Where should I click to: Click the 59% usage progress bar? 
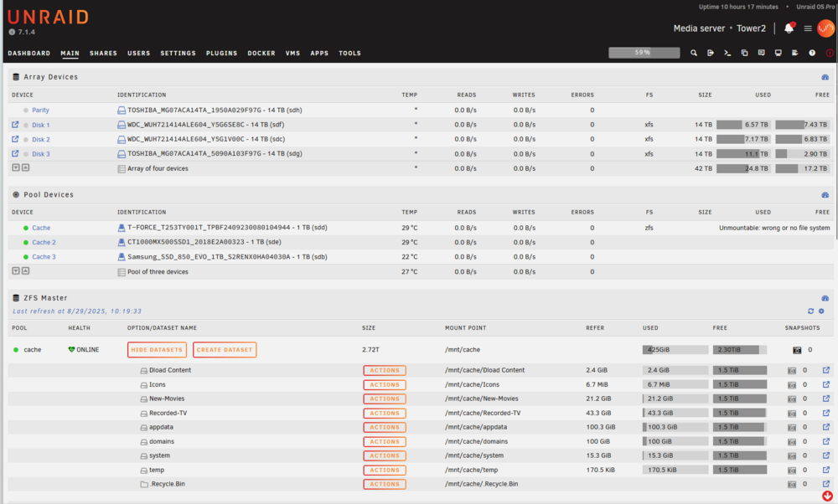tap(644, 53)
